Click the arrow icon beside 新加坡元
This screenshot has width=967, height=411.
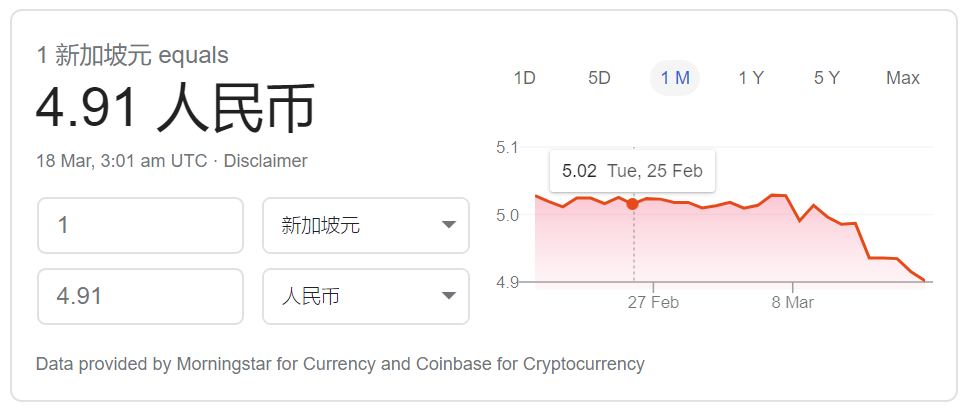(x=449, y=225)
